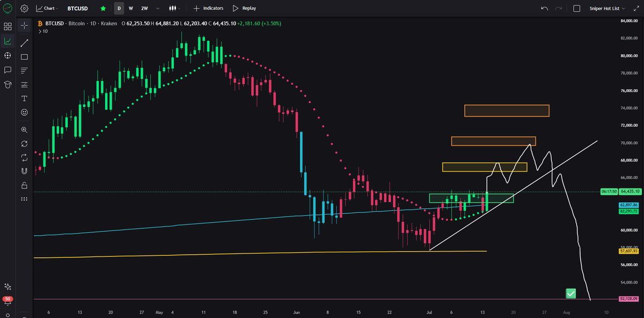Expand the indicators legend showing 10

click(42, 31)
